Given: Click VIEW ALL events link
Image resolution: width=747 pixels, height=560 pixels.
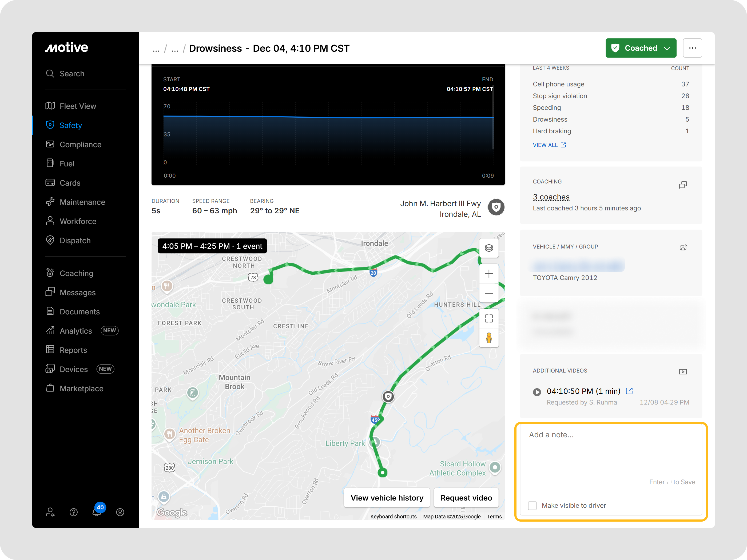Looking at the screenshot, I should tap(549, 145).
